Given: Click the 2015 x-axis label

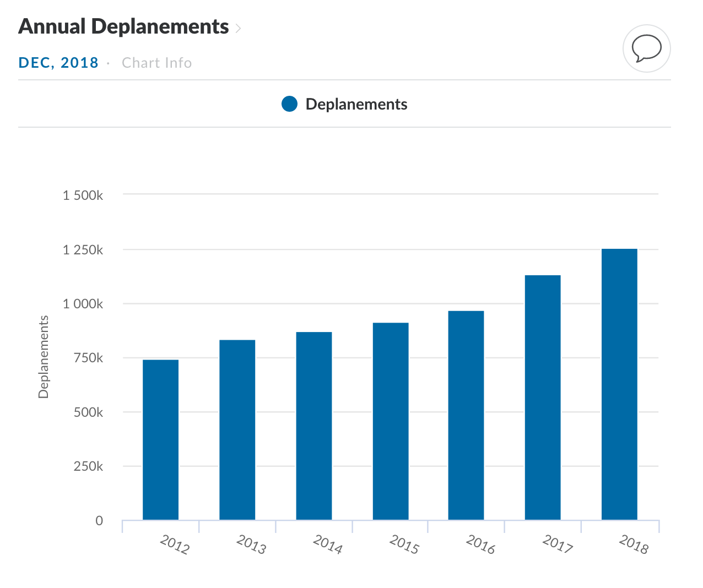Looking at the screenshot, I should click(404, 545).
